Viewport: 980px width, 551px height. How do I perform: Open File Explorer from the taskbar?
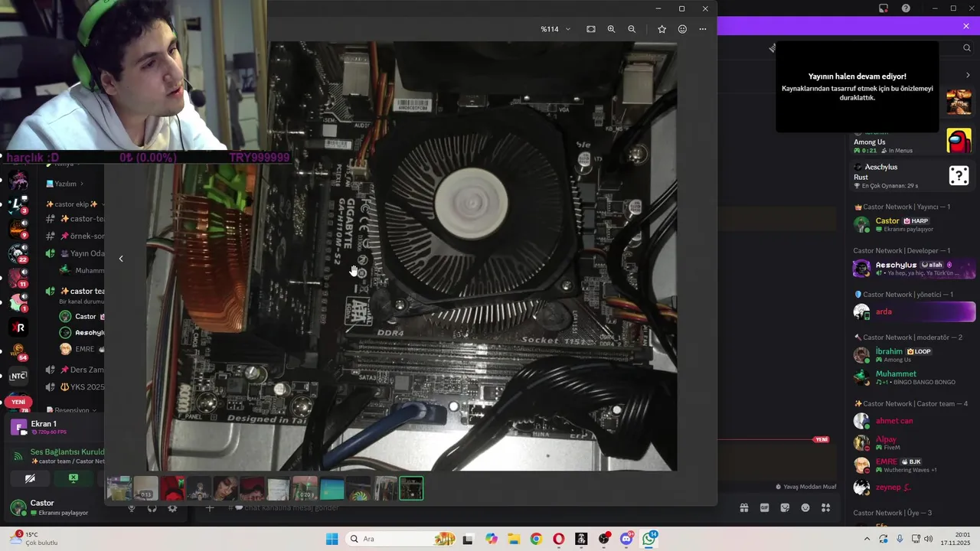(x=514, y=539)
